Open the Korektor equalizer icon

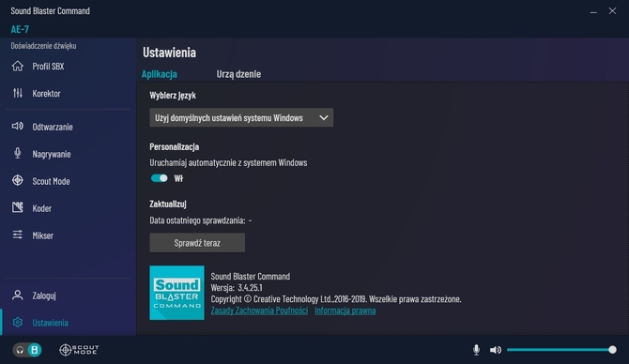pos(18,94)
